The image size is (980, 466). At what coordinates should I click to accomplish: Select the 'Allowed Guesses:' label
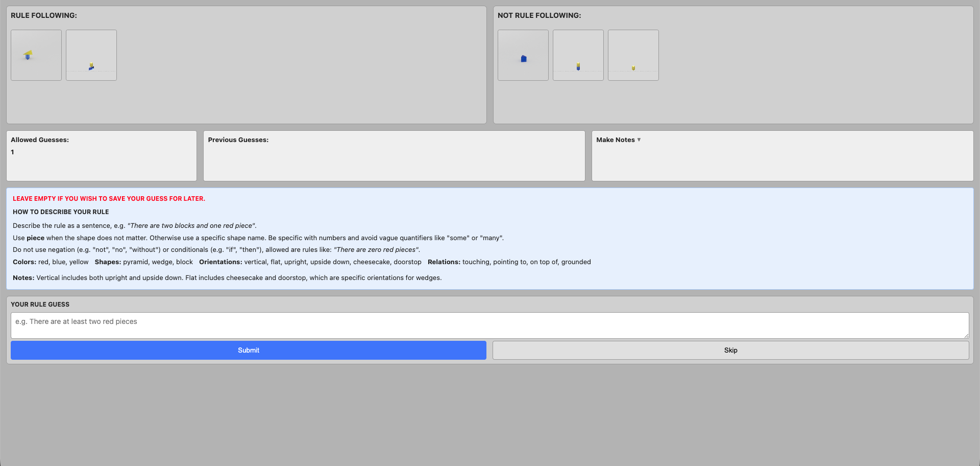pyautogui.click(x=40, y=139)
